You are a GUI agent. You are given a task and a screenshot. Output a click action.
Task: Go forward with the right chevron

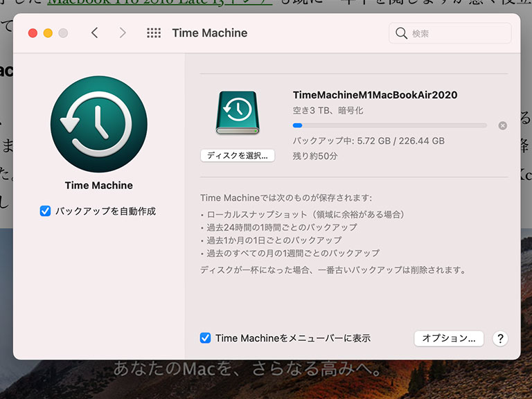pyautogui.click(x=123, y=33)
